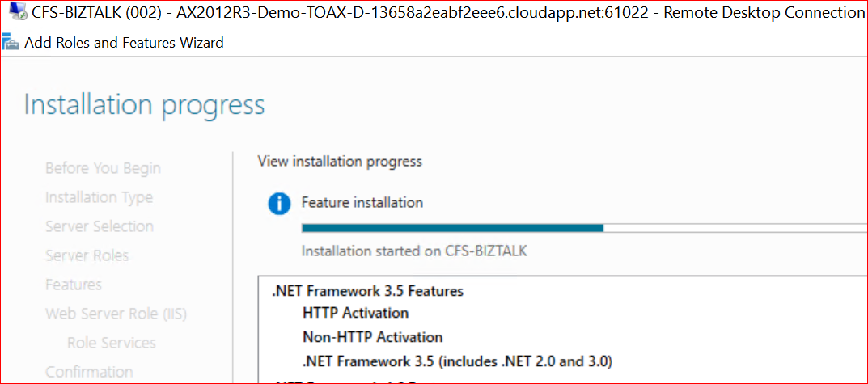868x384 pixels.
Task: Select the Installation Type step
Action: tap(99, 197)
